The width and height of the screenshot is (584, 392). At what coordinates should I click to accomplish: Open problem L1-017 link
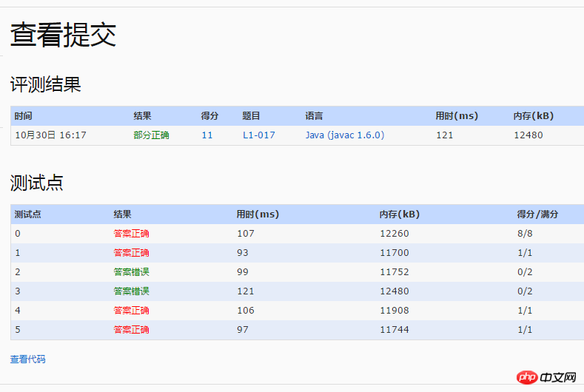click(258, 135)
